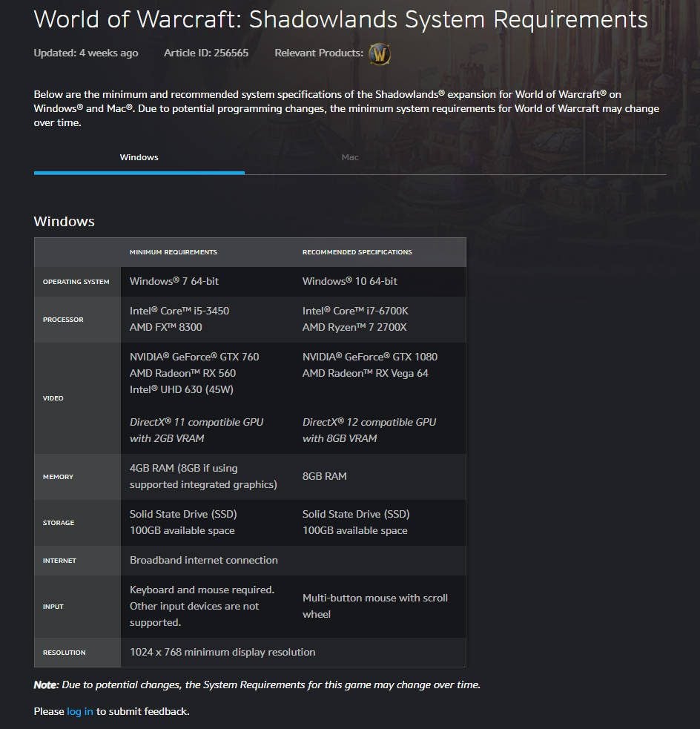Viewport: 700px width, 729px height.
Task: Click the 'Relevant Products:' label
Action: (319, 53)
